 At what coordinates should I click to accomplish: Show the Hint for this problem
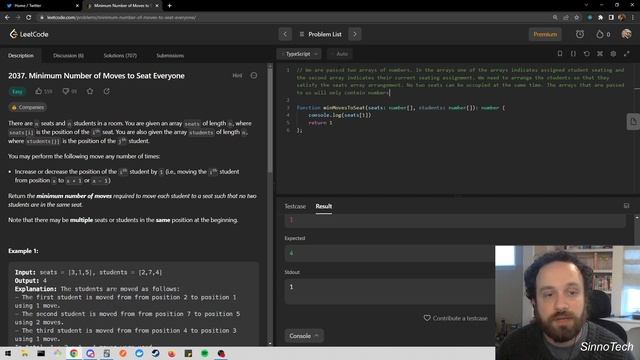[x=237, y=76]
